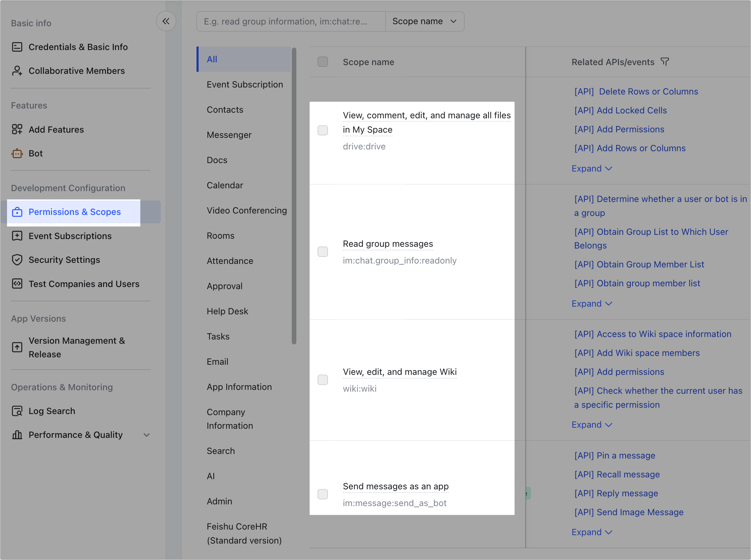Click the category list vertical scrollbar

click(x=294, y=196)
